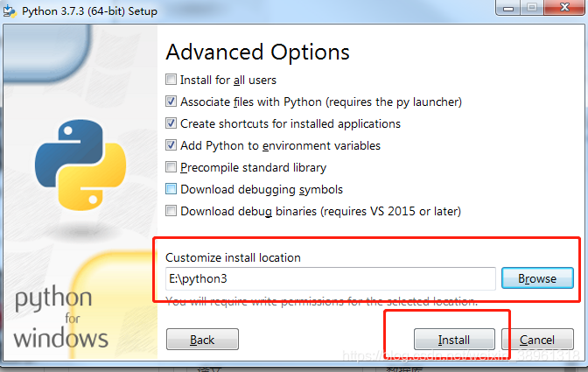This screenshot has width=588, height=372.
Task: Uncheck Associate files with Python option
Action: click(x=171, y=102)
